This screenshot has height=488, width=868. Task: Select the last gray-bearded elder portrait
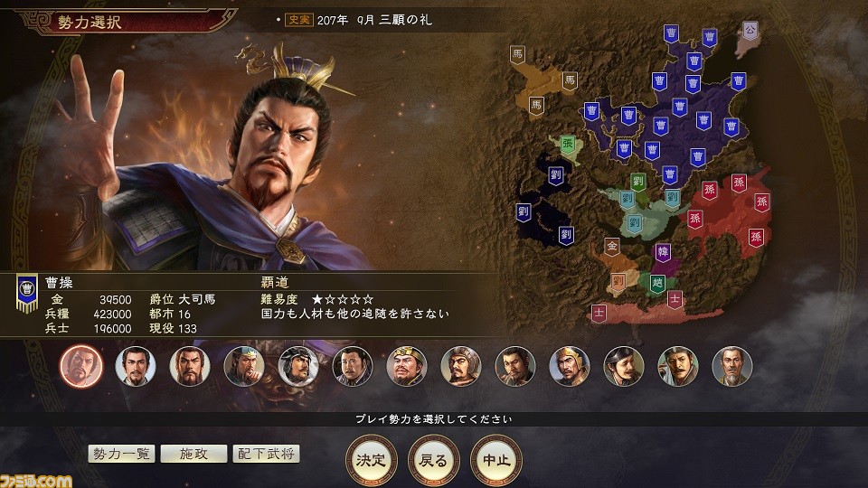[x=732, y=366]
